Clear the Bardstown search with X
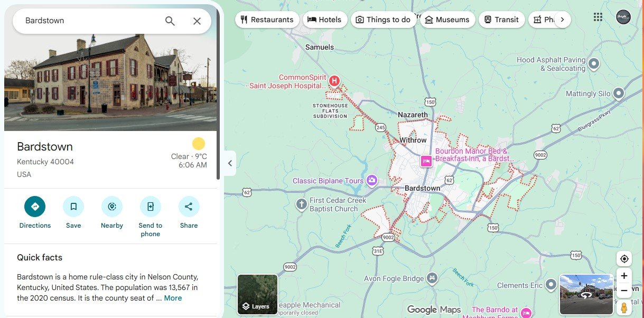The height and width of the screenshot is (318, 644). 197,21
